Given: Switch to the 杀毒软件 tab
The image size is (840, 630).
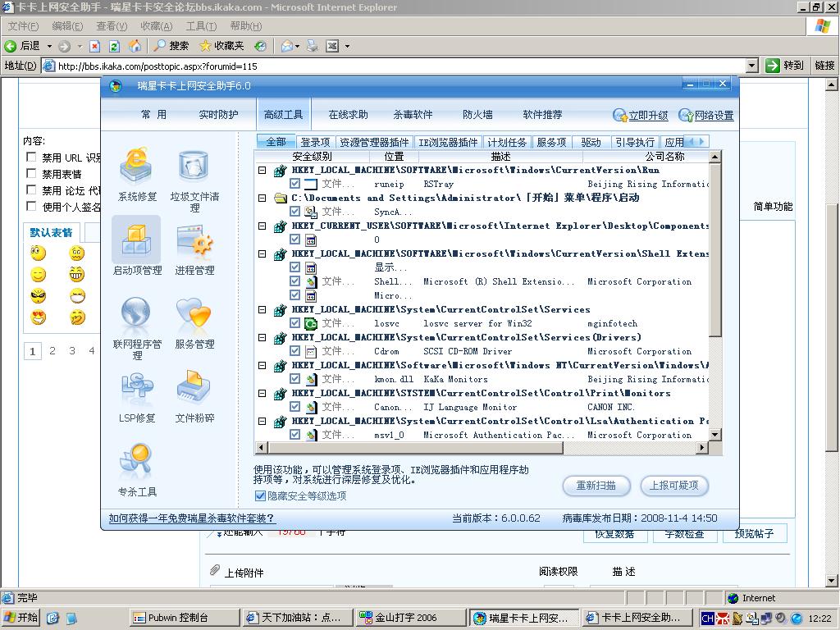Looking at the screenshot, I should [413, 115].
